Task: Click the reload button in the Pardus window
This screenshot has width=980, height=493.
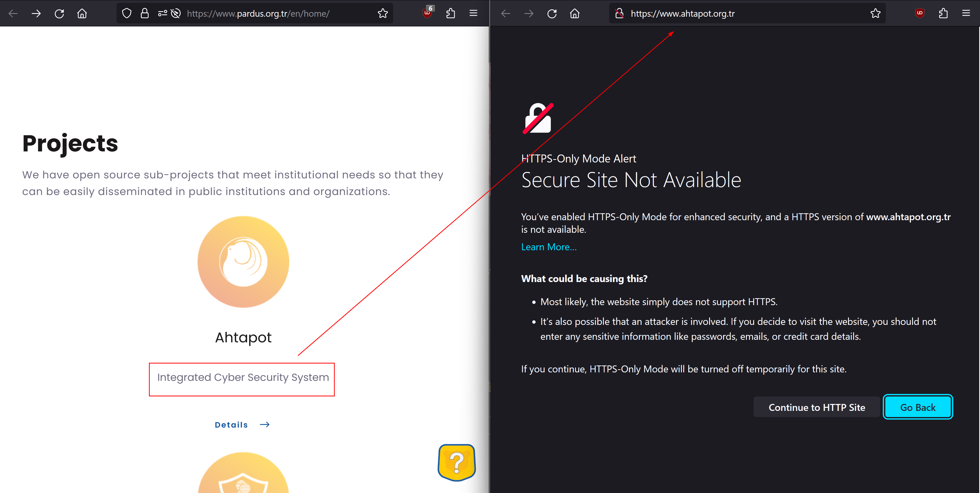Action: (x=59, y=14)
